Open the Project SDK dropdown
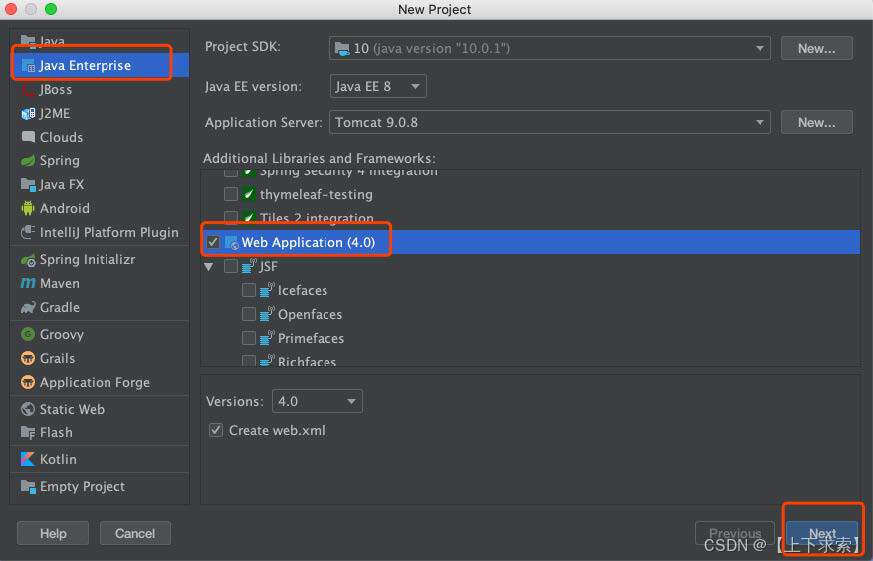 tap(550, 48)
